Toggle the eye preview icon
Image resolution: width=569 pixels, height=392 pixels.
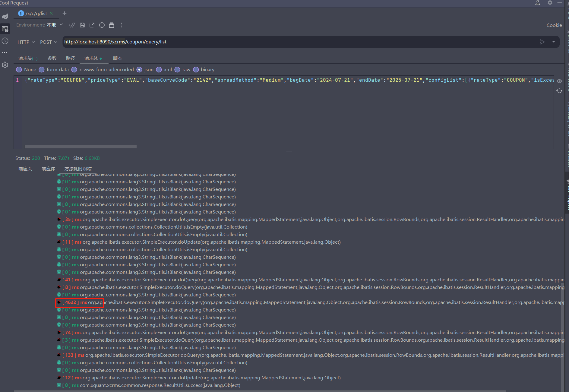pos(559,81)
